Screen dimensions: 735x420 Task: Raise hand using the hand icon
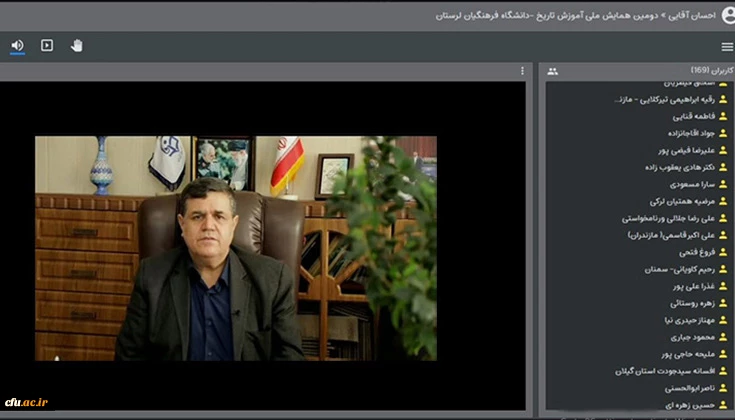(x=77, y=45)
